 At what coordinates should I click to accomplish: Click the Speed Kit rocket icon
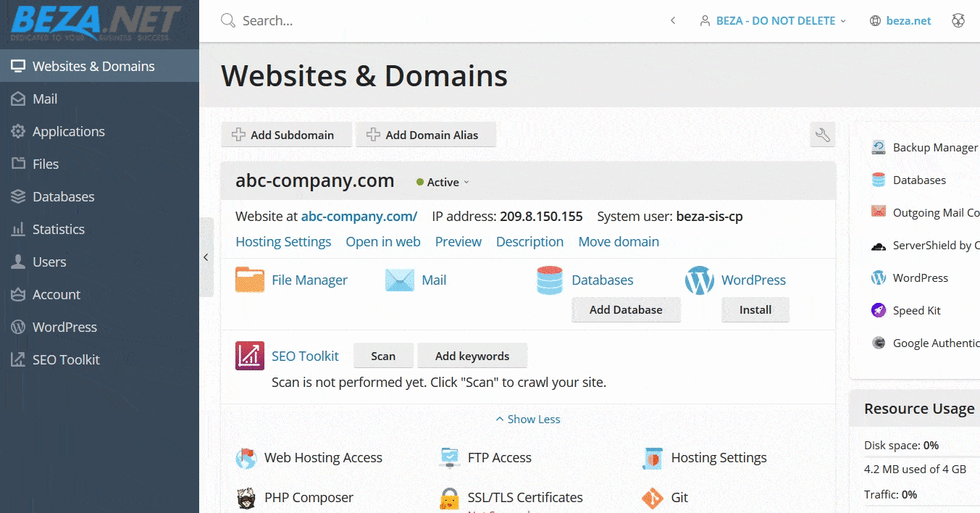point(879,310)
